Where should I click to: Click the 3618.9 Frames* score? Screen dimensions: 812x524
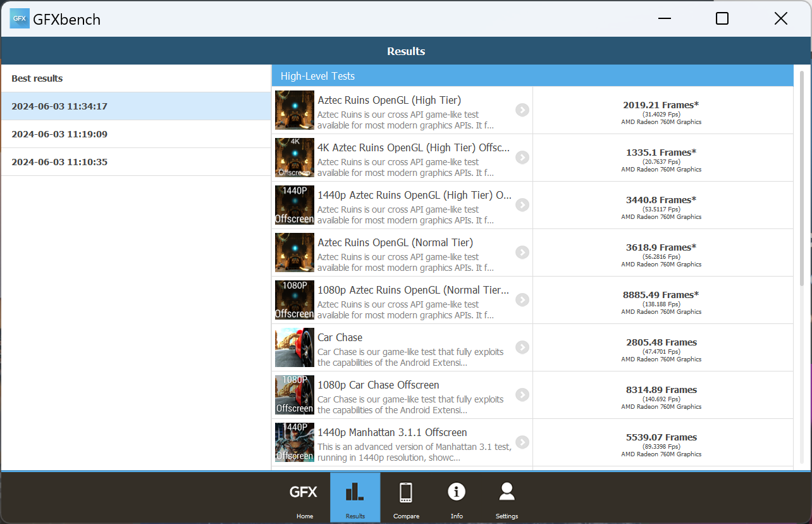[x=661, y=247]
